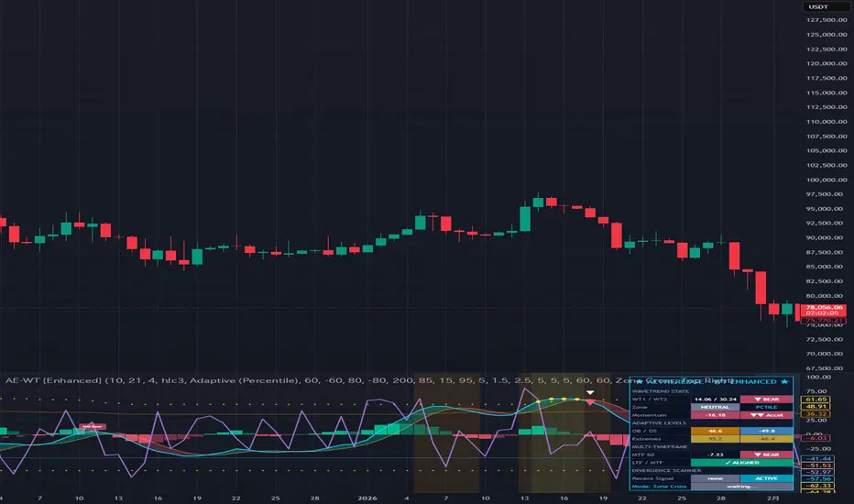
Task: Click the BEAR cell in the MTF 60 row
Action: pos(766,455)
